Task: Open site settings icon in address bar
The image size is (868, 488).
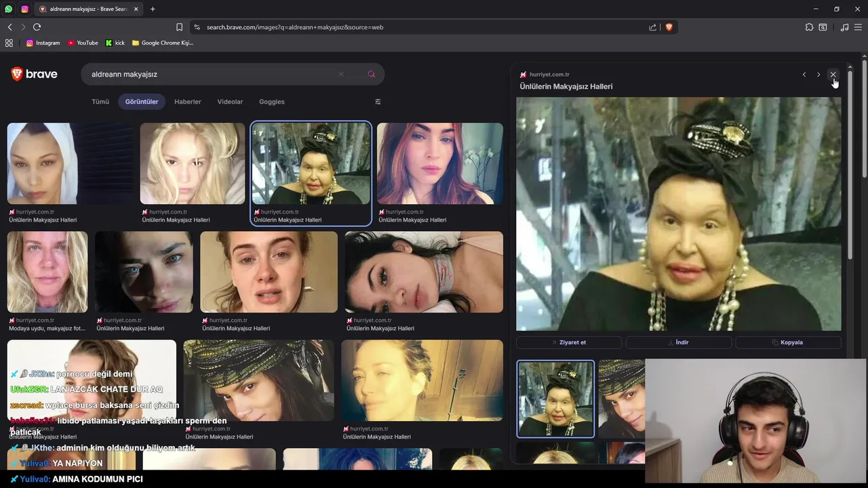Action: (197, 27)
